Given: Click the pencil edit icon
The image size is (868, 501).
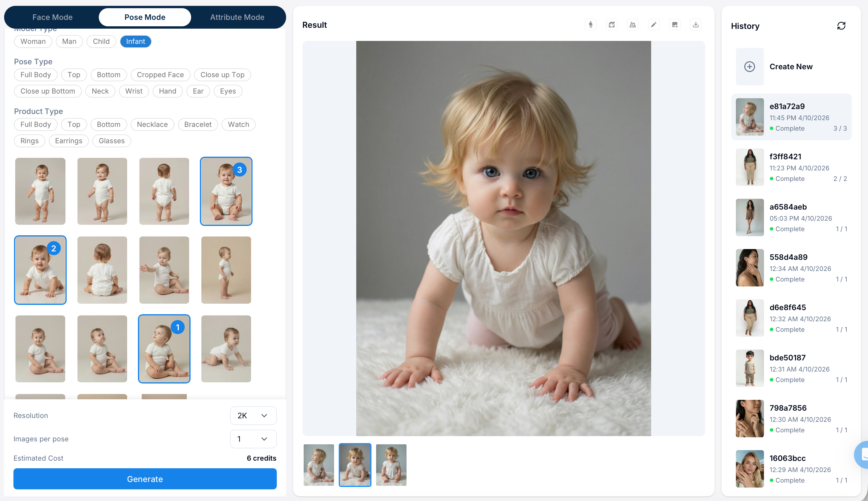Looking at the screenshot, I should 653,25.
